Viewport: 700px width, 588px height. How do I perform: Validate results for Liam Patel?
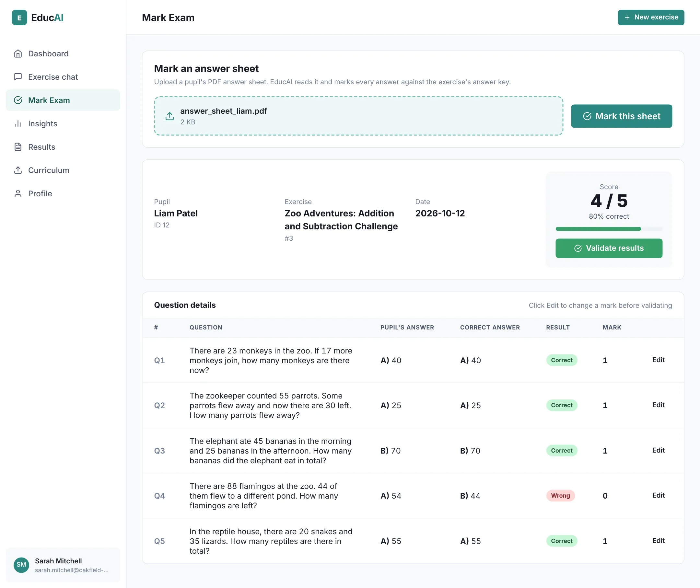pyautogui.click(x=609, y=248)
